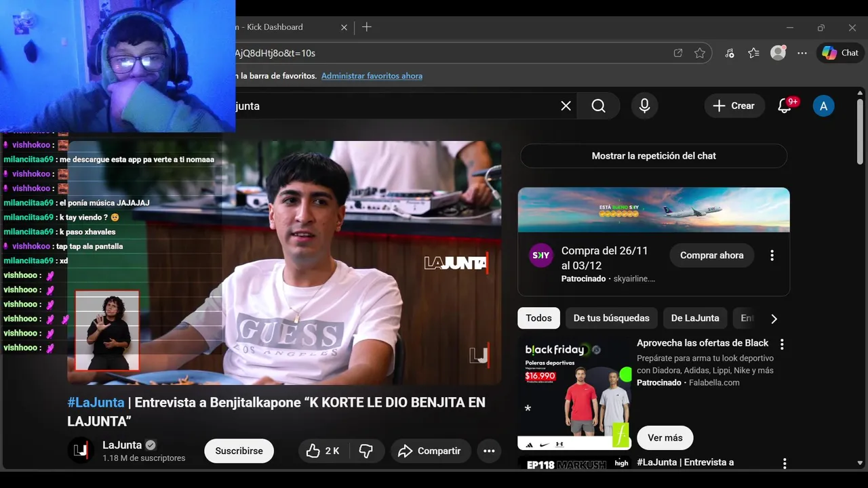Click the Compartir share button

tap(431, 451)
